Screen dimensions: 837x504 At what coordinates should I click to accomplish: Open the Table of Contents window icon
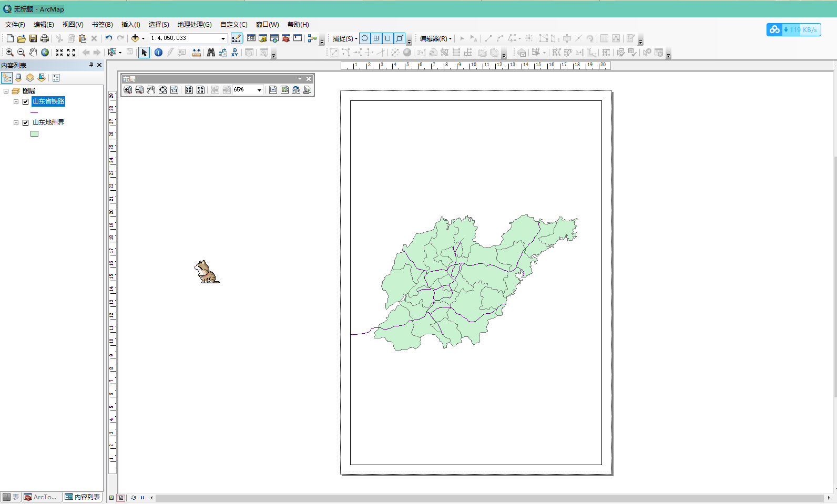251,38
